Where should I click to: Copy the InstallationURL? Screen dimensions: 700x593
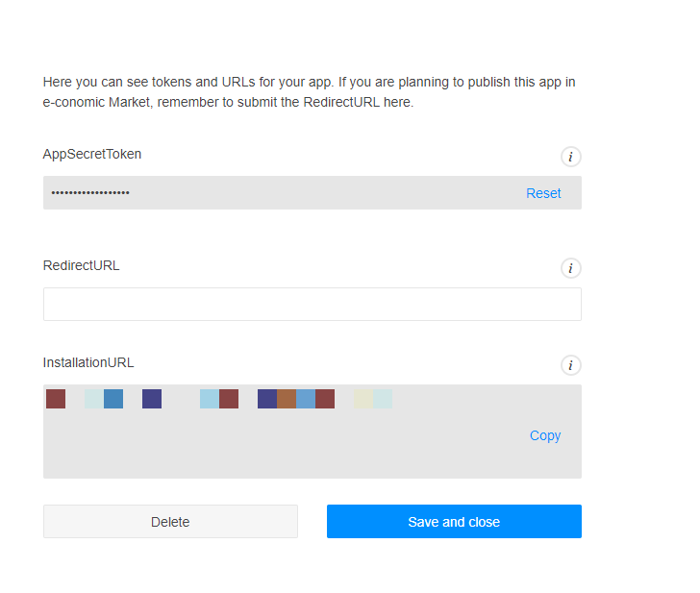click(545, 435)
